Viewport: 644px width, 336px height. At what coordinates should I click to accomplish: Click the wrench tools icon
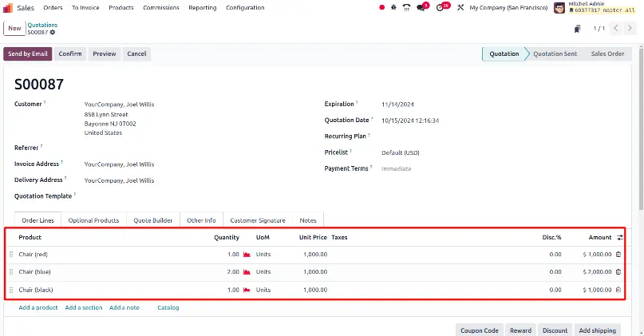tap(460, 7)
